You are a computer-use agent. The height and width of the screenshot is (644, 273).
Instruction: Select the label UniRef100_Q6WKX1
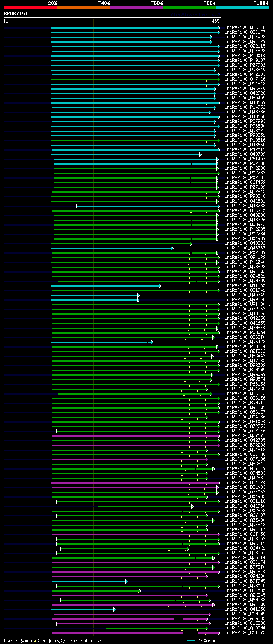click(x=245, y=548)
